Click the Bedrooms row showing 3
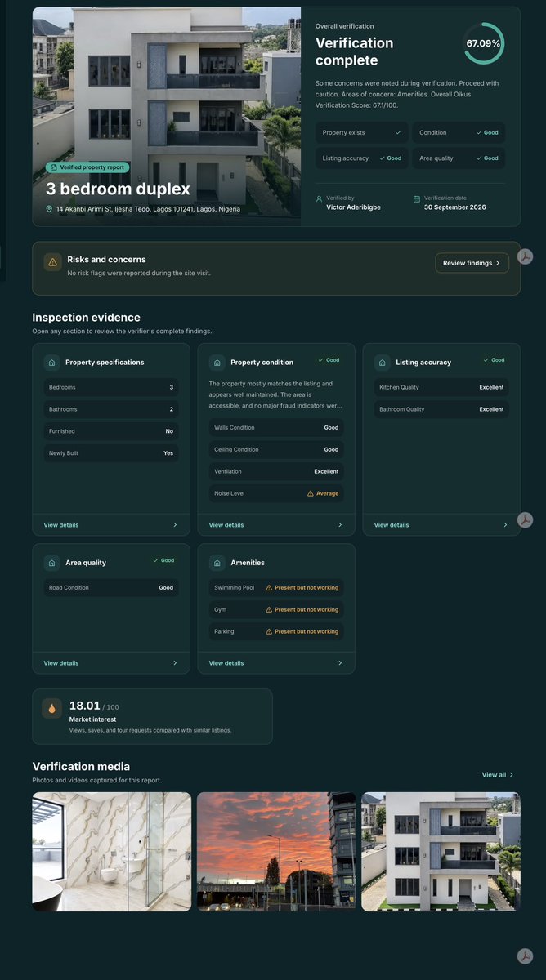This screenshot has width=546, height=980. coord(111,387)
